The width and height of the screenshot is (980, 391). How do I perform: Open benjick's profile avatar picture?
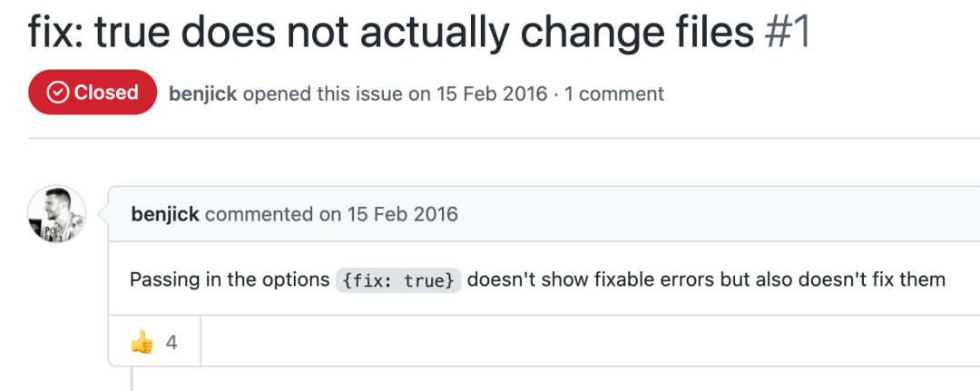pos(57,214)
